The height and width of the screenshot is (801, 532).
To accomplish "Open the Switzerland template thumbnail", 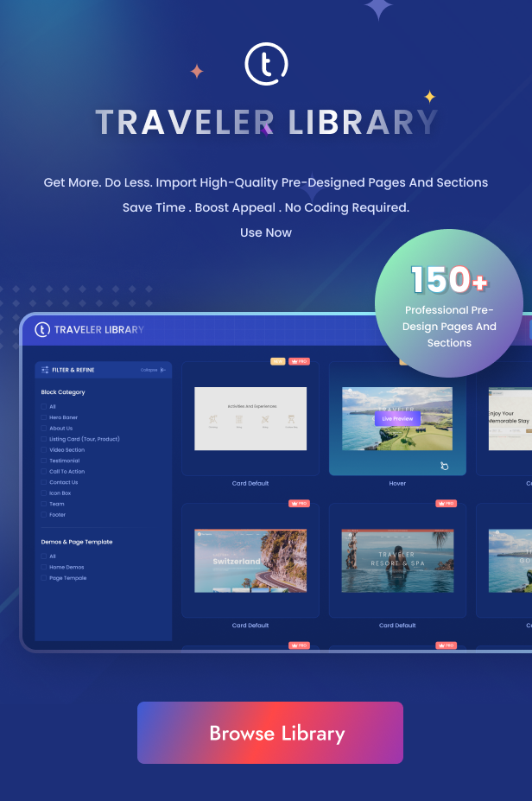I will click(250, 561).
